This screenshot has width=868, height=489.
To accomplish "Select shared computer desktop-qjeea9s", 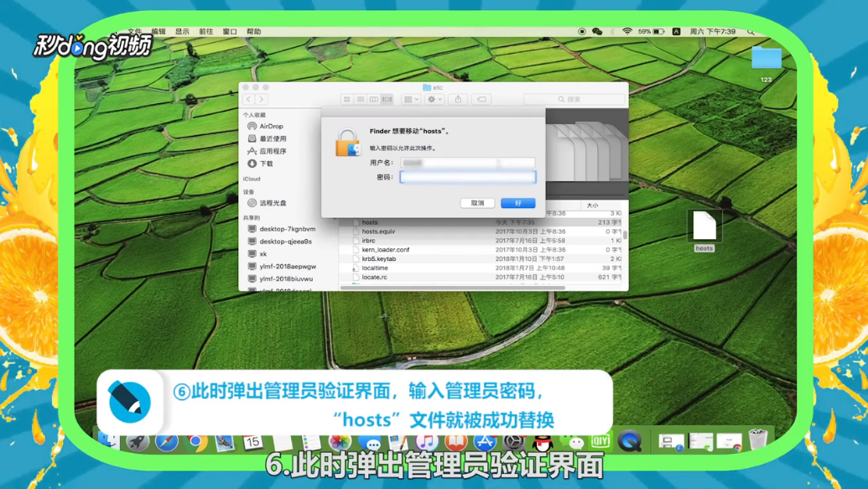I will [279, 242].
